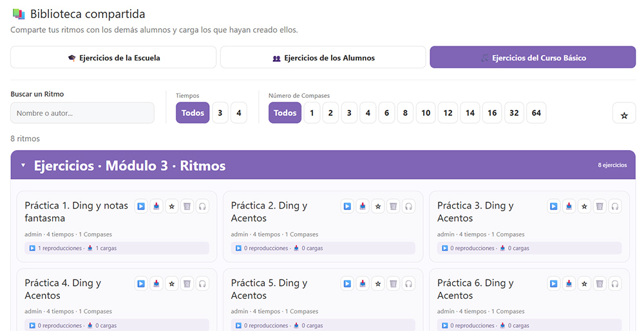Filter by 32 compases

pos(514,113)
